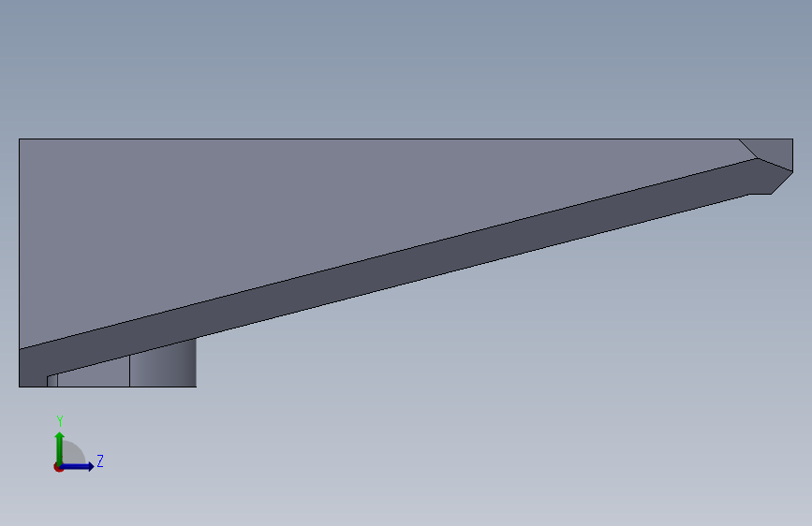The height and width of the screenshot is (526, 812).
Task: Click the gray YZ plane arc on triad
Action: tap(74, 451)
